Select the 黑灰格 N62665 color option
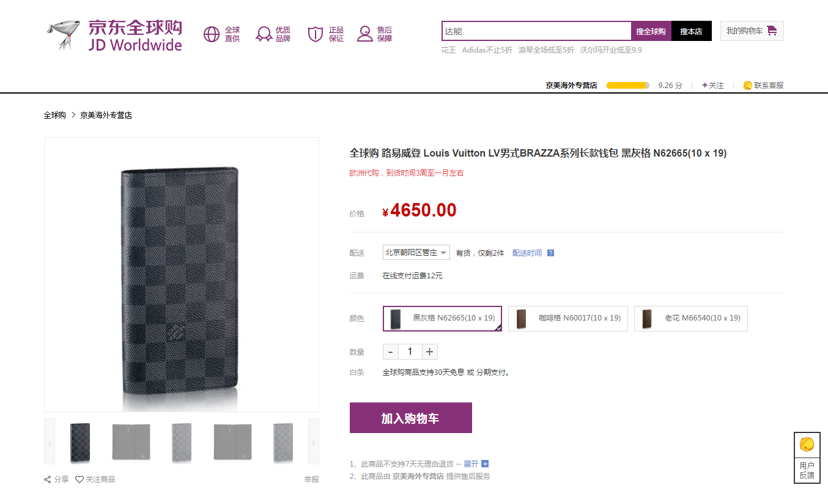Screen dimensions: 828x504 (442, 318)
